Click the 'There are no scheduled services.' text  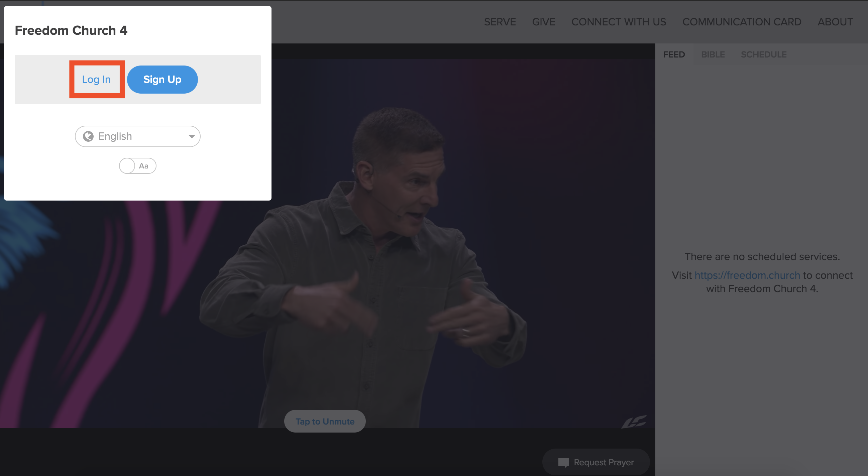(762, 257)
